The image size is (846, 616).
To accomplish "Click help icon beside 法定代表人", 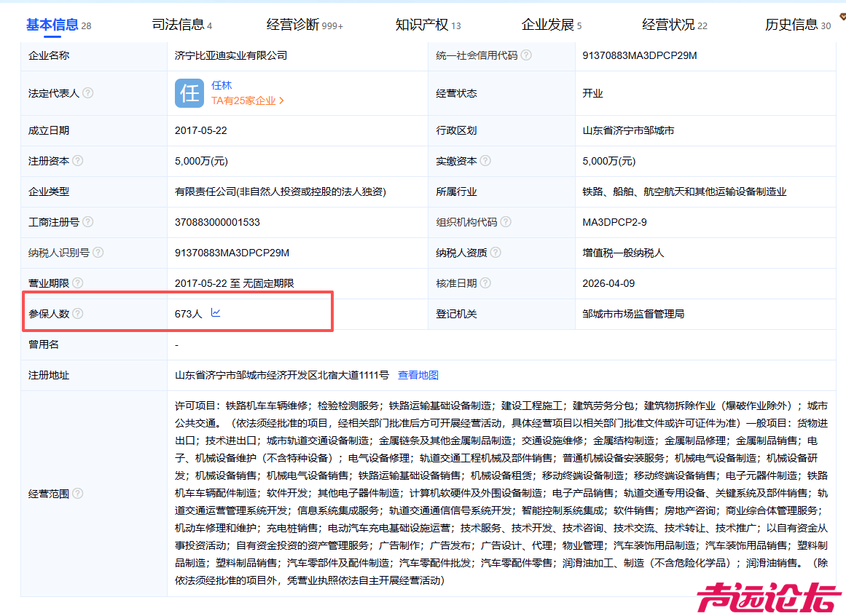I will 87,93.
